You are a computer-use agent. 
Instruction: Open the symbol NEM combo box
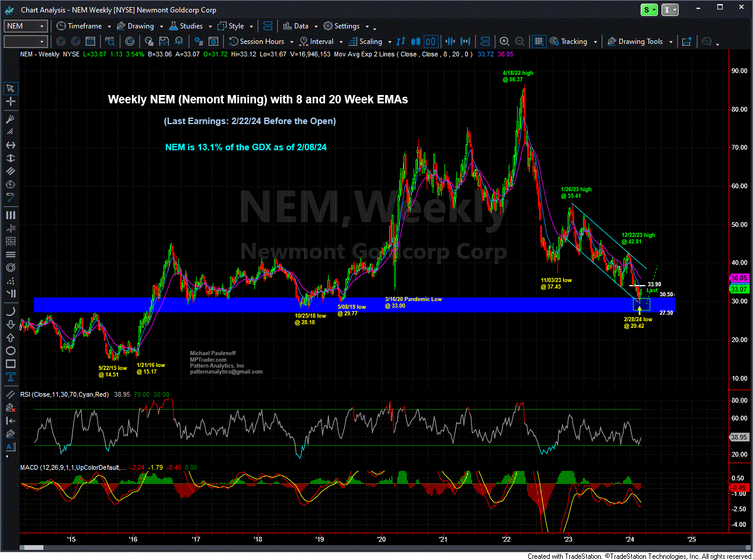[26, 26]
